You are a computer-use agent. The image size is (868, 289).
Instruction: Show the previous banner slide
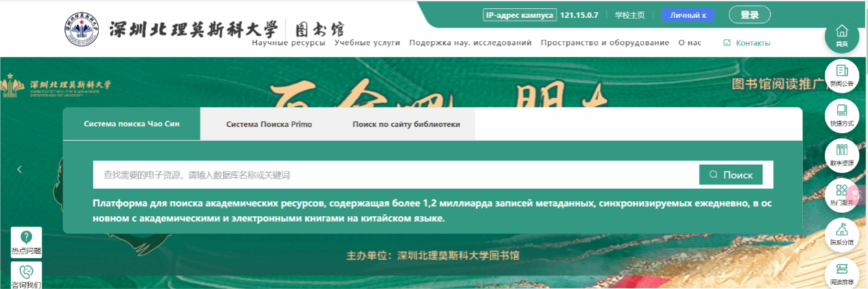click(20, 170)
